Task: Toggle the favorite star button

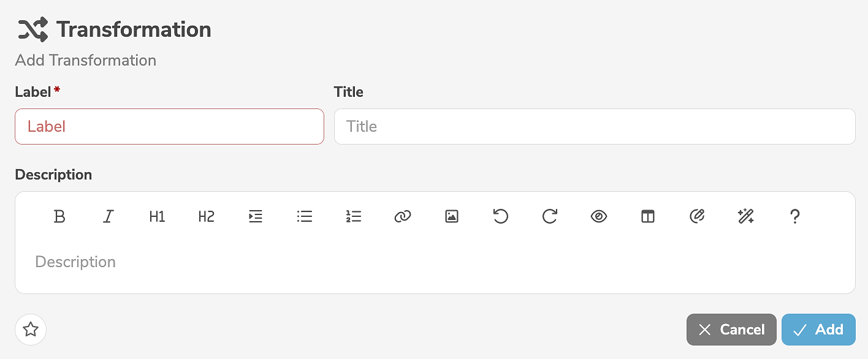Action: [x=31, y=330]
